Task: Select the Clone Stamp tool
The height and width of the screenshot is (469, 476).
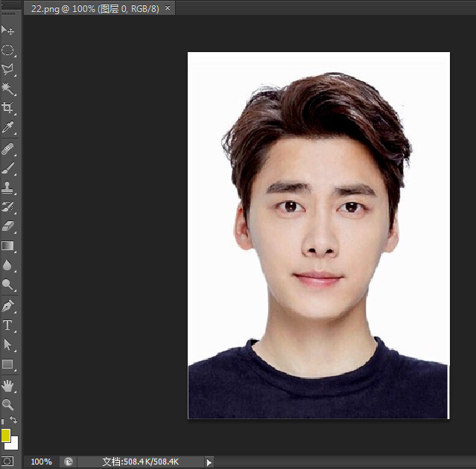Action: tap(7, 188)
